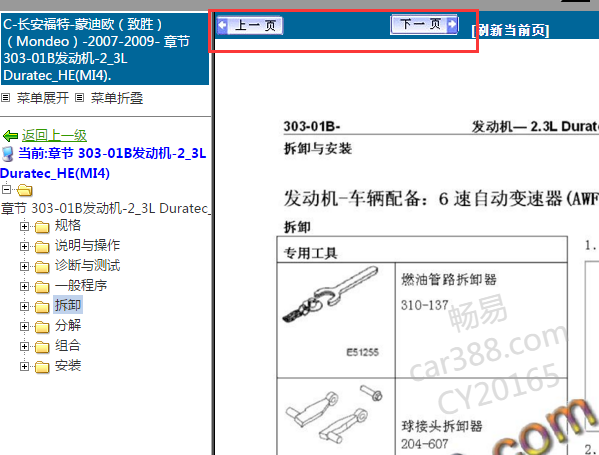Click the 燃油管路拆卸器 text
The height and width of the screenshot is (455, 599).
point(449,280)
